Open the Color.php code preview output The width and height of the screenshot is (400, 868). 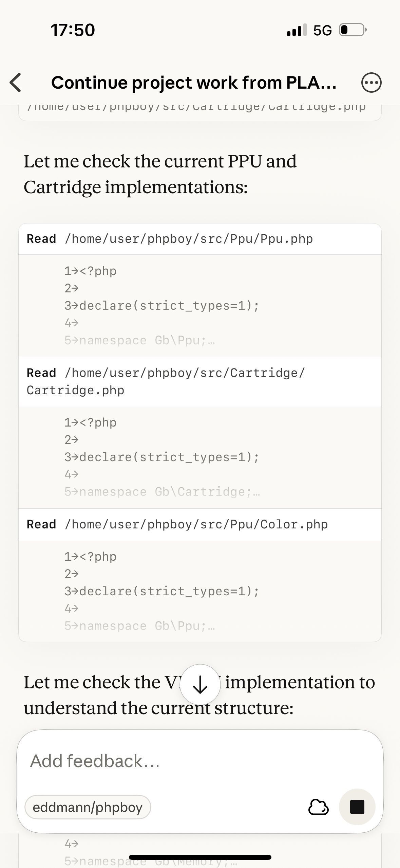pyautogui.click(x=200, y=591)
